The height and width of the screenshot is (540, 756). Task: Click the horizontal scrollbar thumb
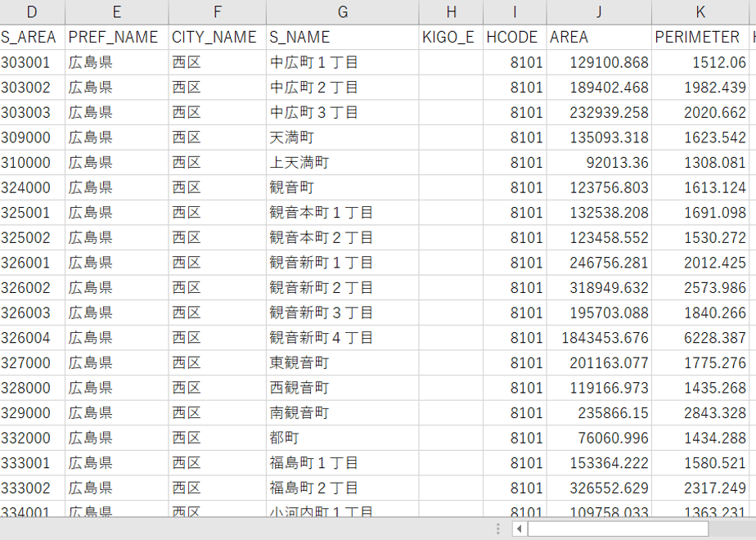pos(618,529)
